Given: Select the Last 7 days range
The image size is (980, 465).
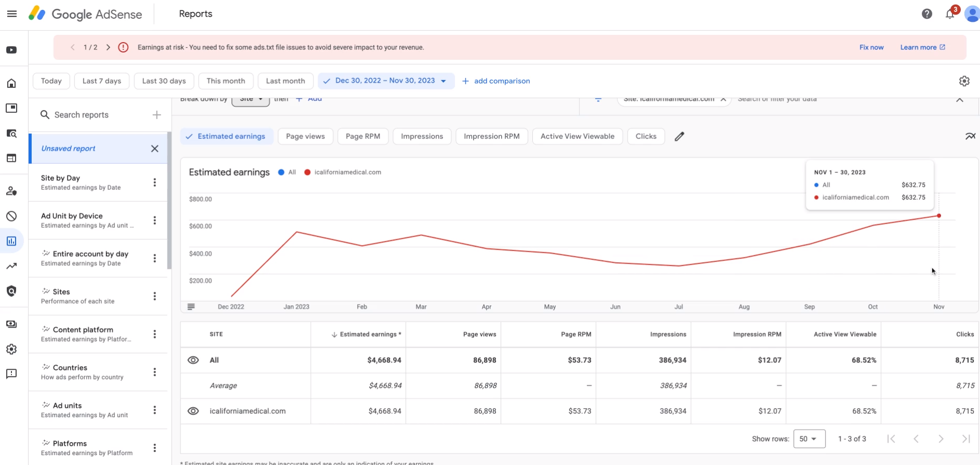Looking at the screenshot, I should (x=102, y=81).
